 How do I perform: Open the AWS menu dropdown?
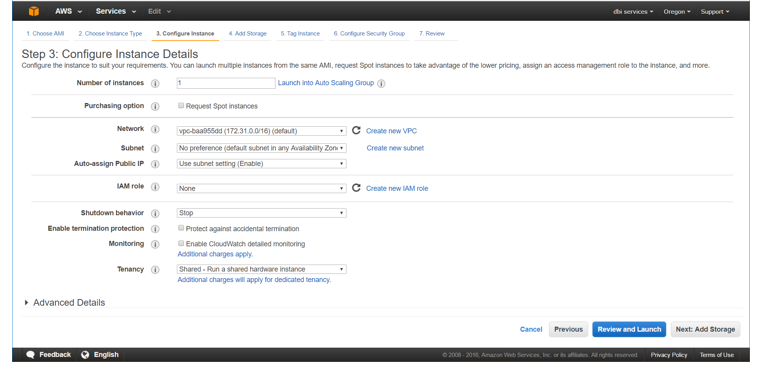pyautogui.click(x=68, y=11)
